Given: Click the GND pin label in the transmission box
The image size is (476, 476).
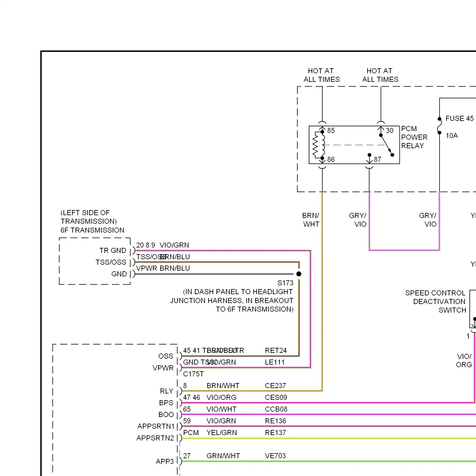Looking at the screenshot, I should coord(119,274).
